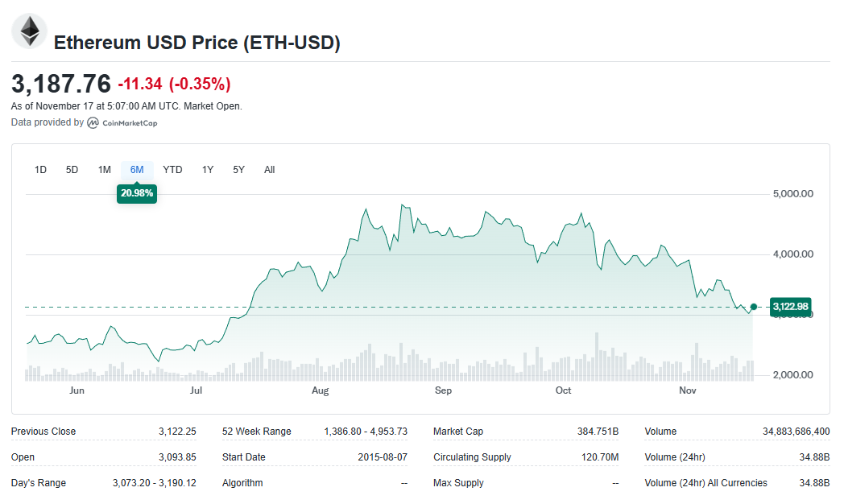This screenshot has height=504, width=844.
Task: Click the 20.98% change badge
Action: (136, 193)
